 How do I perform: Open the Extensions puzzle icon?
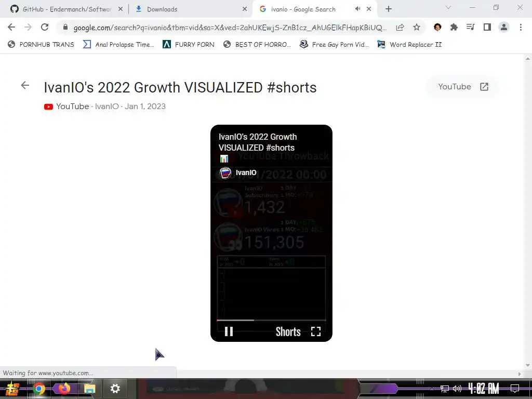[454, 27]
